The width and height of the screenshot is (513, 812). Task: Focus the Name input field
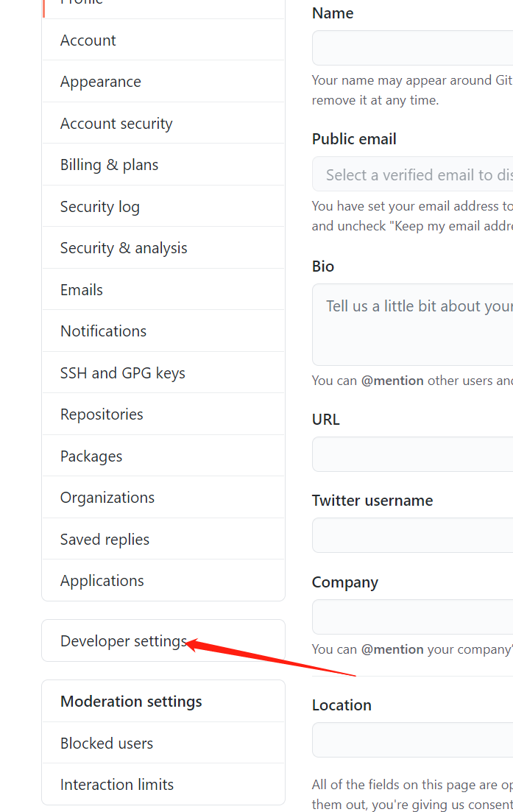tap(412, 48)
